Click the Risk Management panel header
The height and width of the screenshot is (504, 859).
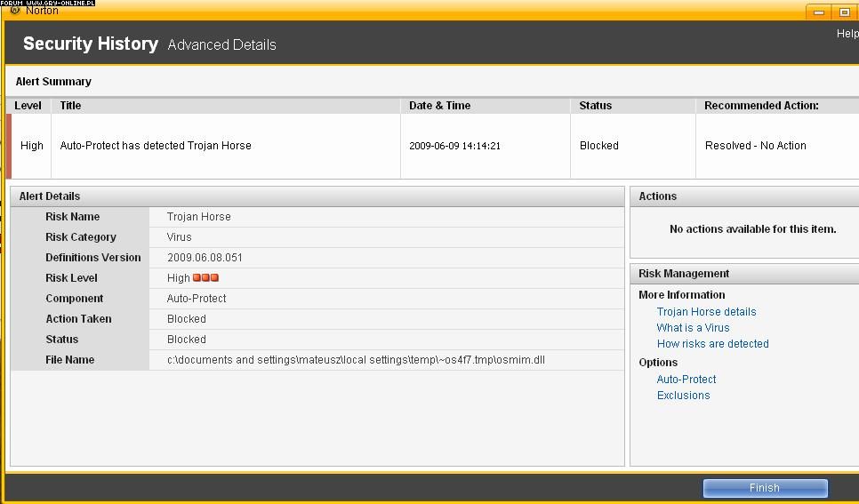684,274
